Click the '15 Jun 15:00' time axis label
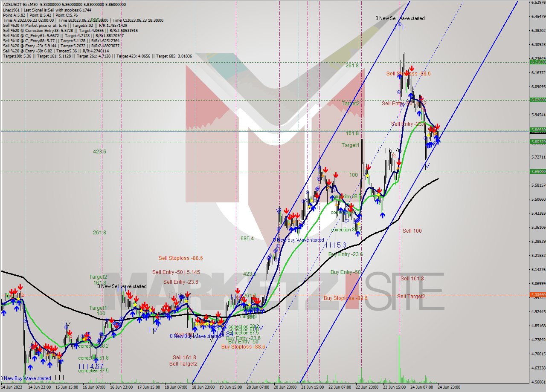546x392 pixels. pos(67,387)
